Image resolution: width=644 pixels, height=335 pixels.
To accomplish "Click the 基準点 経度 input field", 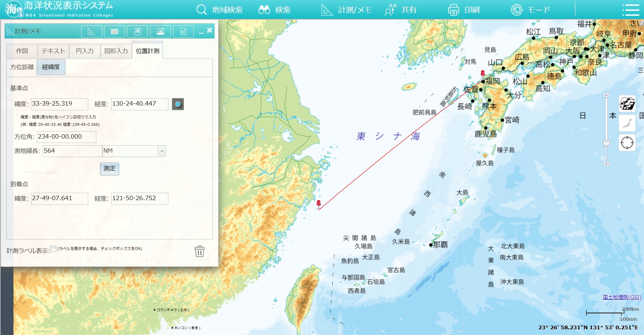I will pos(140,104).
